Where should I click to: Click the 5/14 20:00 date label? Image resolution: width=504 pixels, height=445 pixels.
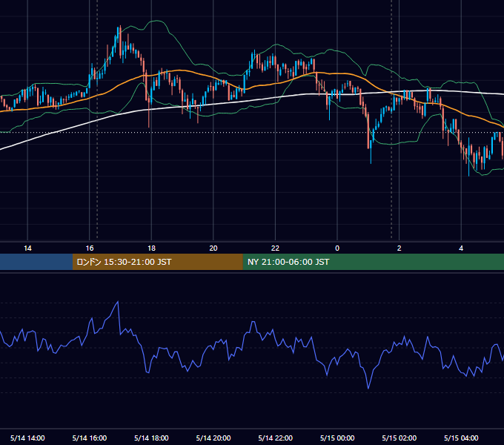[213, 438]
